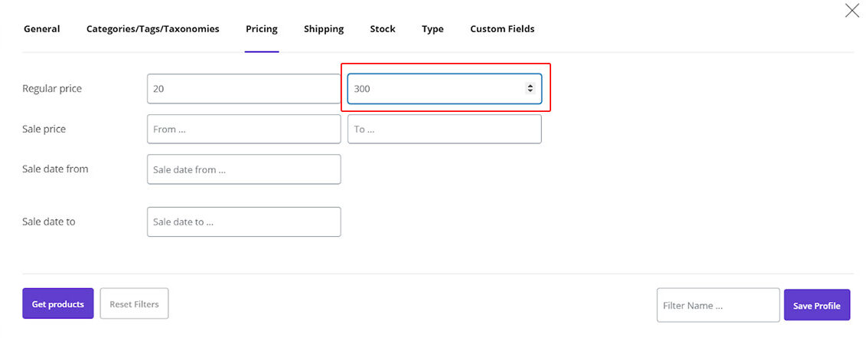
Task: Close the filter panel with the X
Action: tap(851, 11)
